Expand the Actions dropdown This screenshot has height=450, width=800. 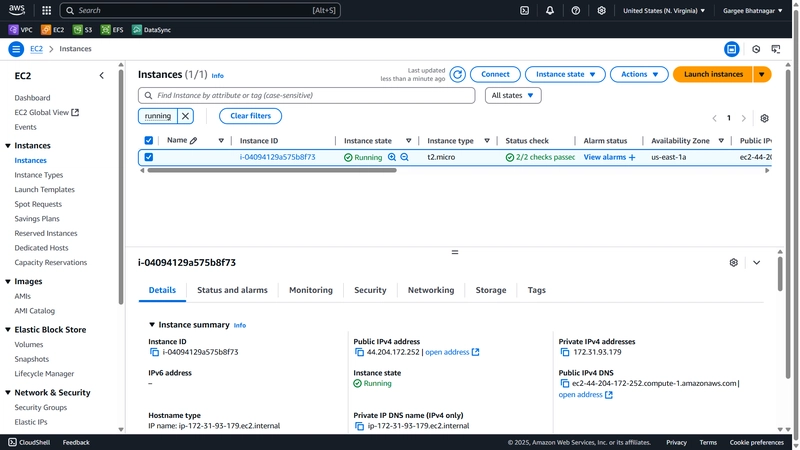tap(639, 74)
